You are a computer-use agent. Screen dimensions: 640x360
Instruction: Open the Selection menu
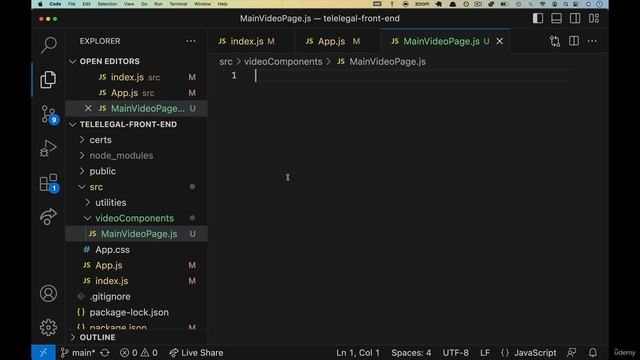pyautogui.click(x=107, y=4)
